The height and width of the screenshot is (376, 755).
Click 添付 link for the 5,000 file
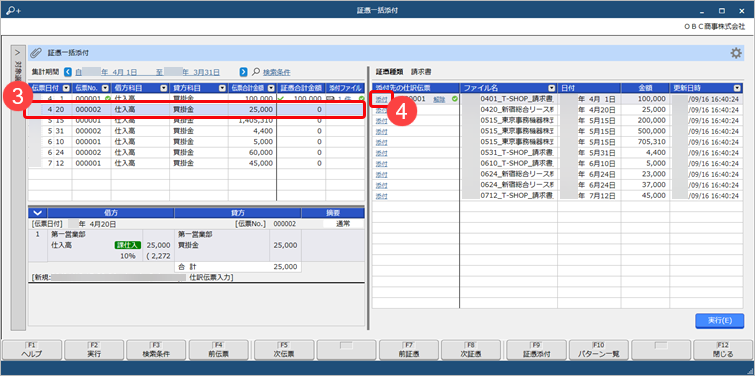tap(381, 164)
